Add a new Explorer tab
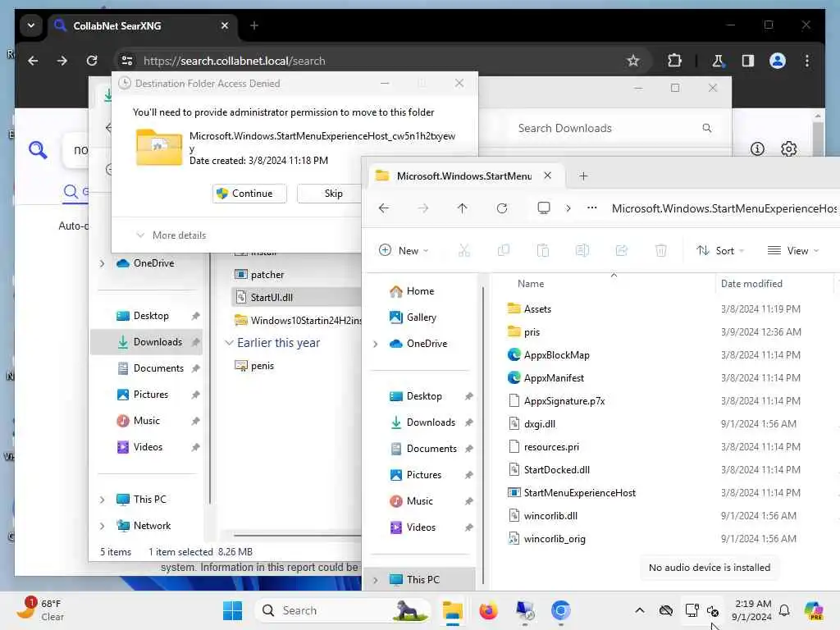This screenshot has height=630, width=840. [x=583, y=176]
